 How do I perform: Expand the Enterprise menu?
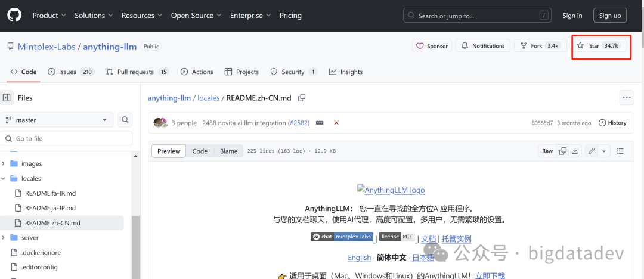(250, 15)
